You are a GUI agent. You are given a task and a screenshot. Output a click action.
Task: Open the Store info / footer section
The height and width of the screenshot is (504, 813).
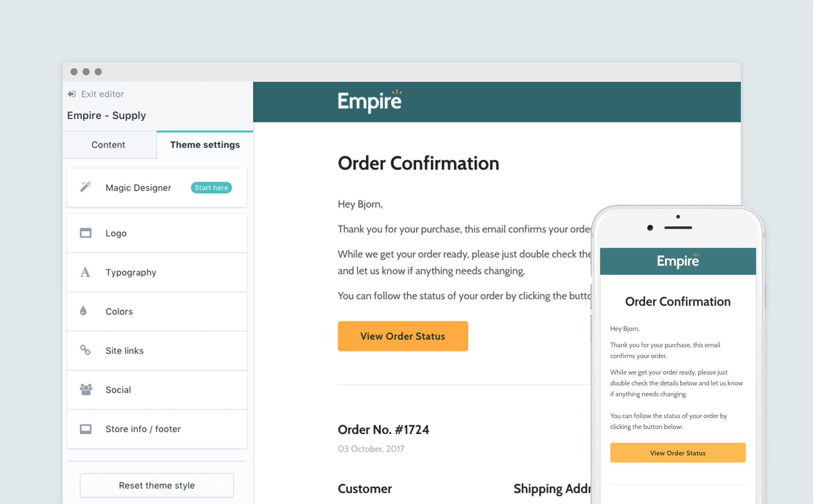(157, 429)
